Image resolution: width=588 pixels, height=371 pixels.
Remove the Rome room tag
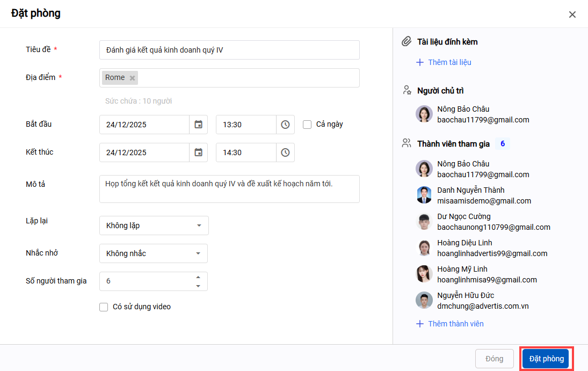point(132,78)
